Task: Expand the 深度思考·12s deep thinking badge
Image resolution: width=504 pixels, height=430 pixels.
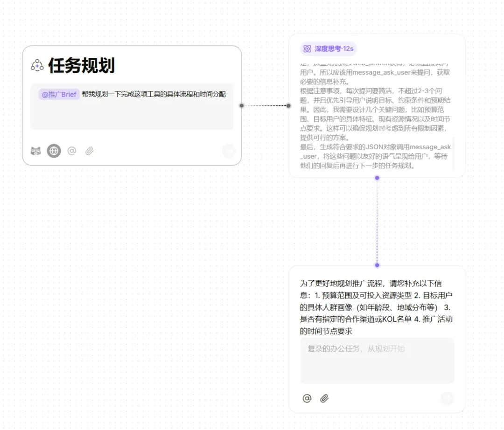Action: coord(328,49)
